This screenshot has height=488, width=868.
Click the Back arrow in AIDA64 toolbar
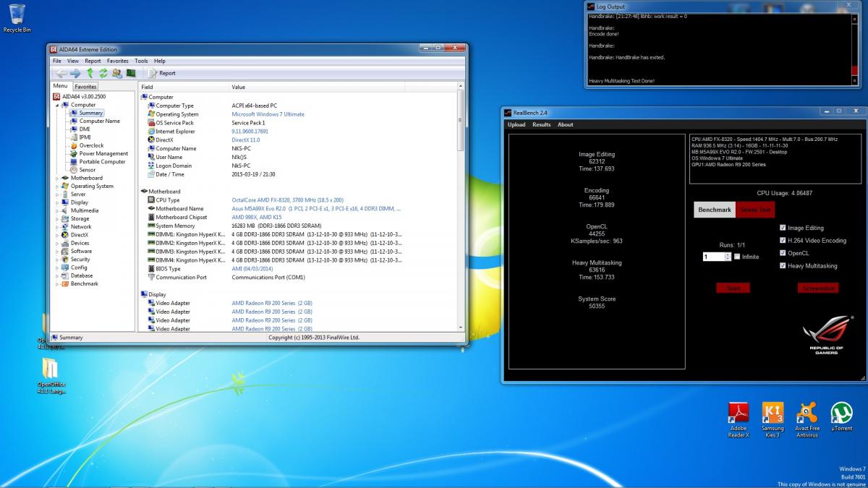pyautogui.click(x=61, y=73)
